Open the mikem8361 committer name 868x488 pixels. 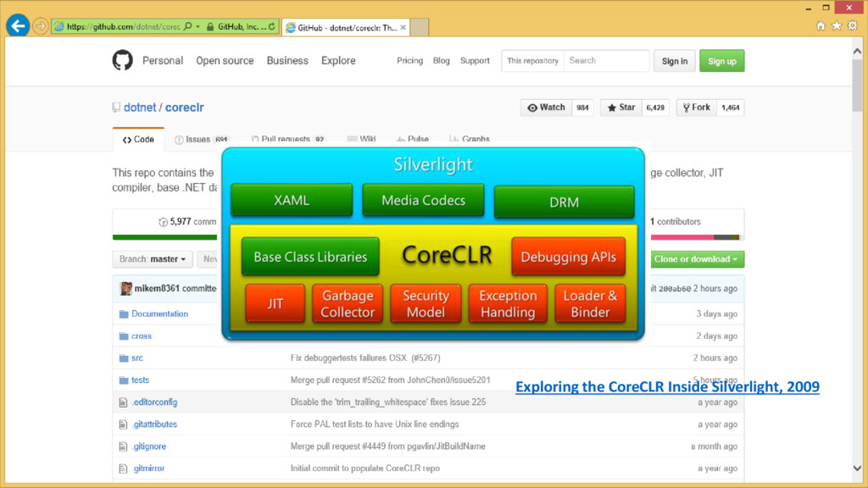coord(157,288)
